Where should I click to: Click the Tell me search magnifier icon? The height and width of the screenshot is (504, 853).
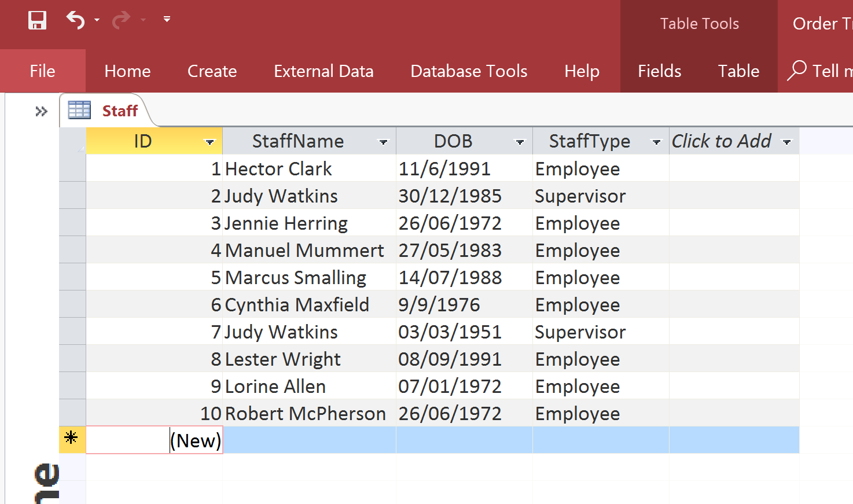(797, 71)
